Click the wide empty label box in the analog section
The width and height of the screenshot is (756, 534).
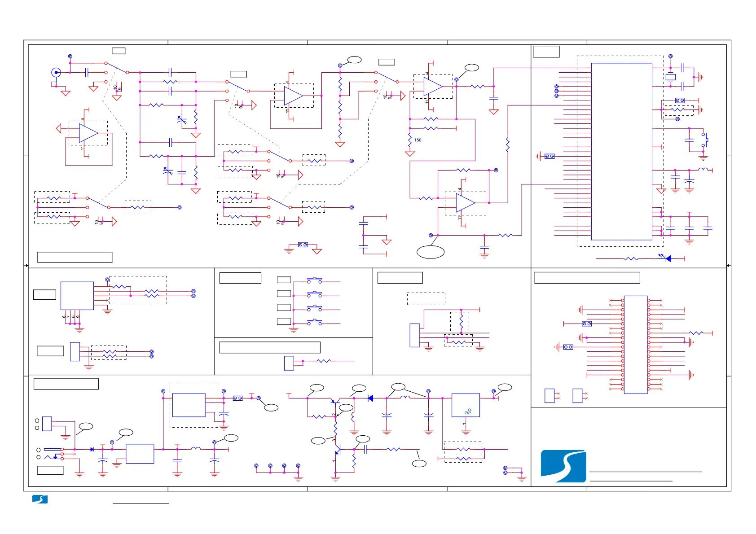(x=75, y=257)
